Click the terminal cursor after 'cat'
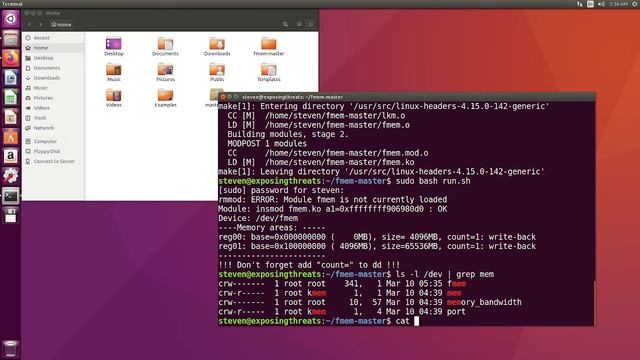The height and width of the screenshot is (360, 640). tap(416, 321)
